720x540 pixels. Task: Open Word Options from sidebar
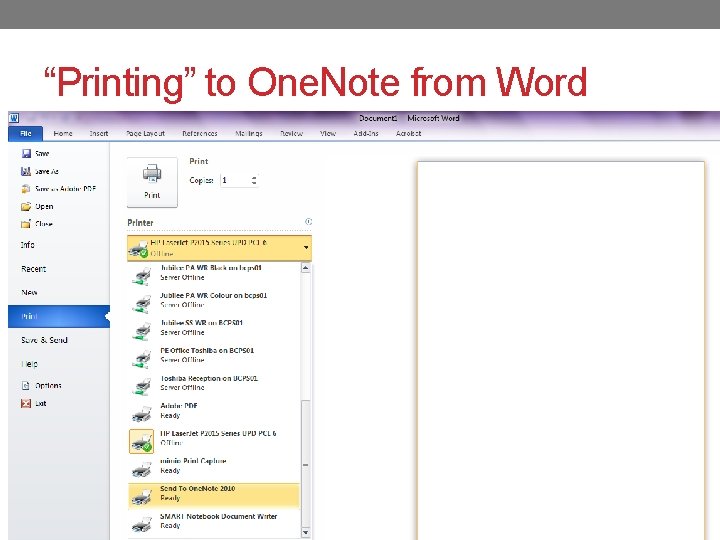tap(48, 386)
